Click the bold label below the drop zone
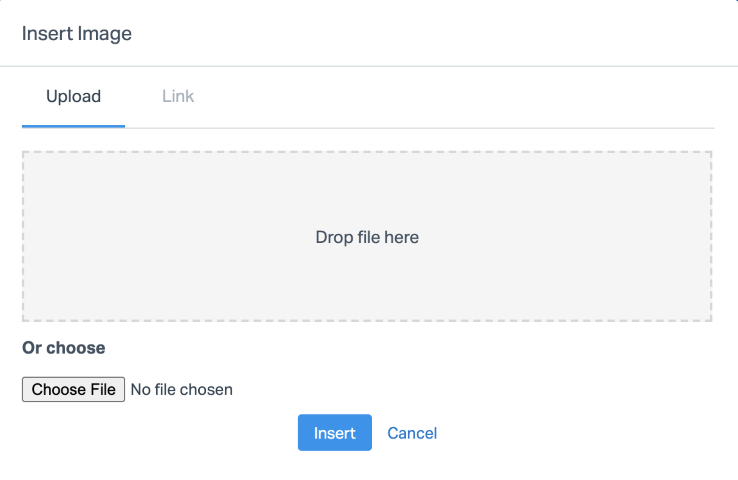738x480 pixels. coord(63,348)
